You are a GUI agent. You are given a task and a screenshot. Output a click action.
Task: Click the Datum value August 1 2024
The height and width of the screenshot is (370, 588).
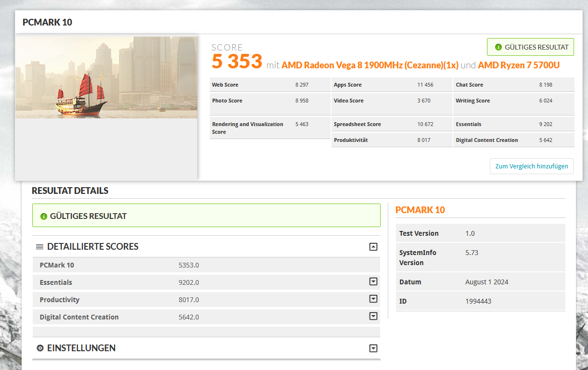click(487, 282)
